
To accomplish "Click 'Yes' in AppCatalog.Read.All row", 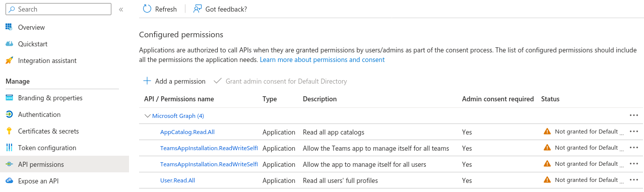I will click(x=467, y=132).
